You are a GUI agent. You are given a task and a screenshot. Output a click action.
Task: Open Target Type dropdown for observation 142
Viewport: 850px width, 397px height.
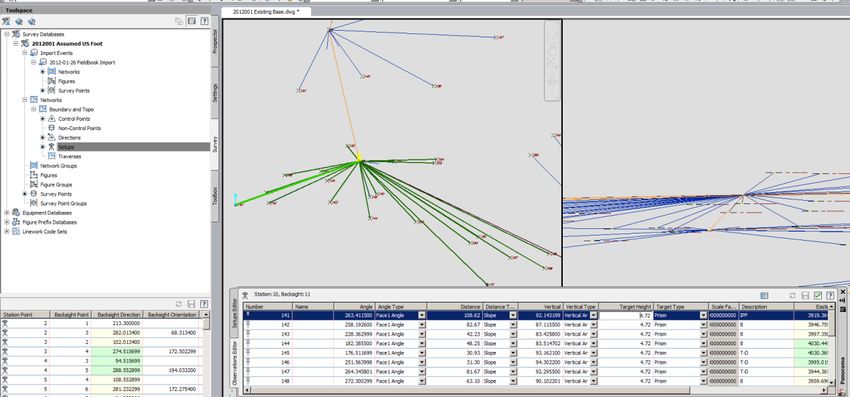click(704, 324)
